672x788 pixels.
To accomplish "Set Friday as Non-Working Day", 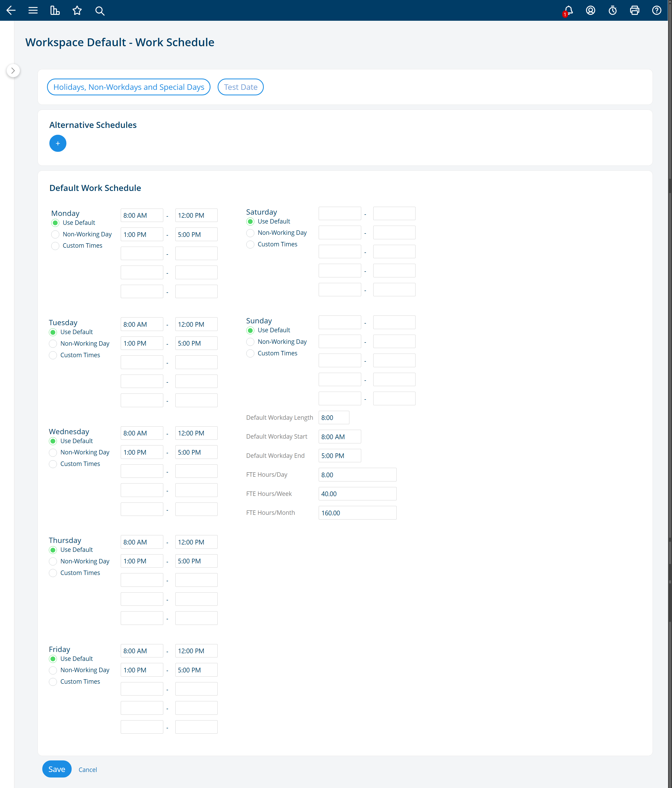I will click(x=53, y=670).
